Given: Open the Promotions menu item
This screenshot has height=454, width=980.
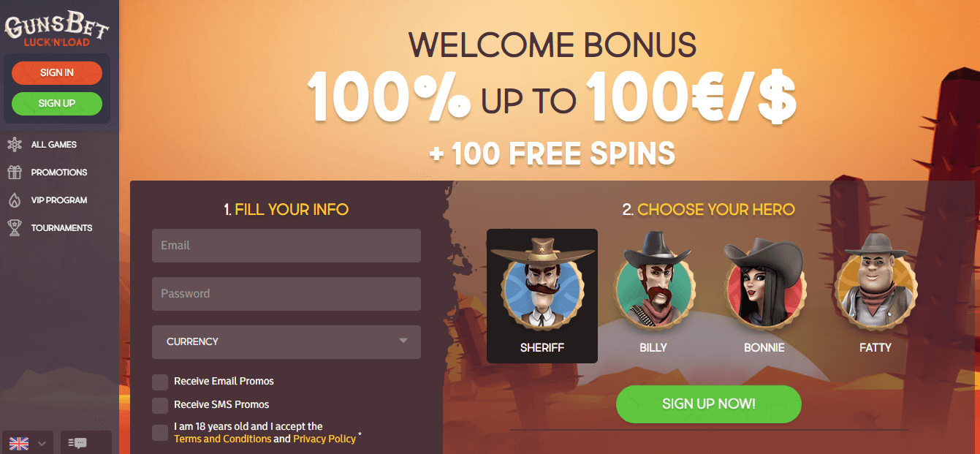Looking at the screenshot, I should coord(59,173).
